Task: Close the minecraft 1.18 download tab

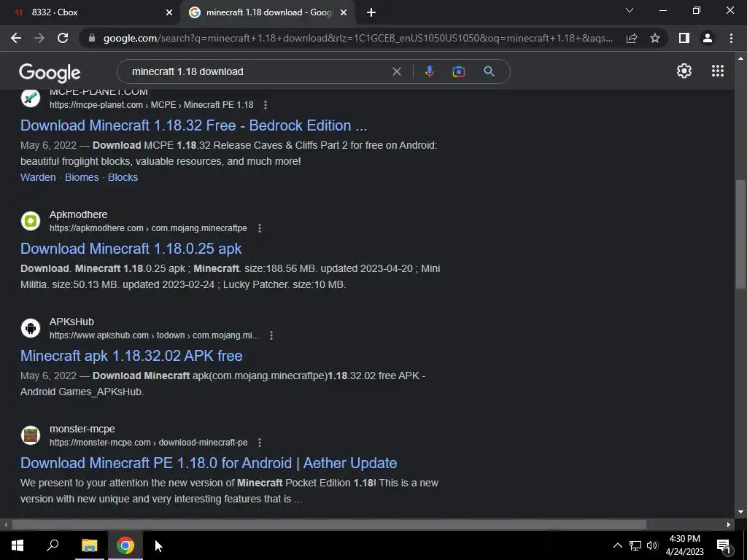Action: 344,13
